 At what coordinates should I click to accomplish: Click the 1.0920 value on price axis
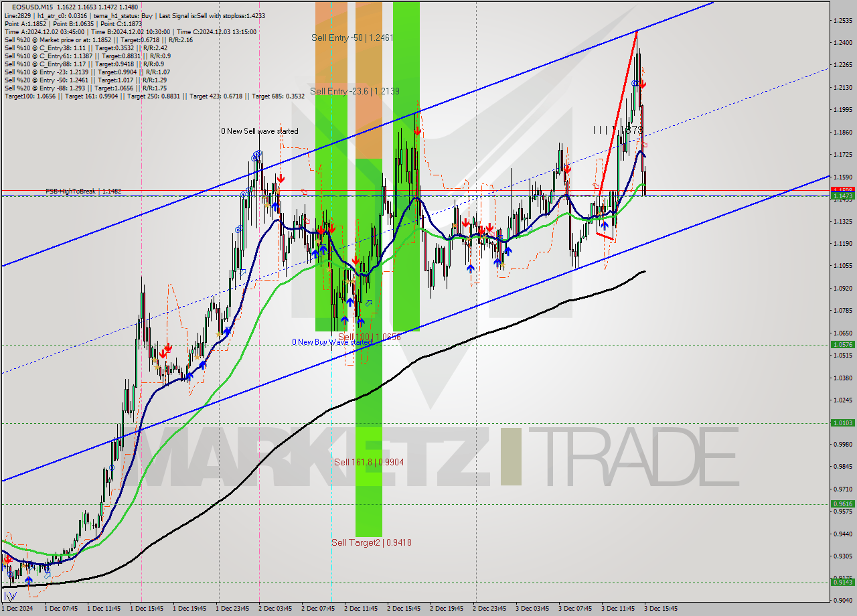click(842, 289)
